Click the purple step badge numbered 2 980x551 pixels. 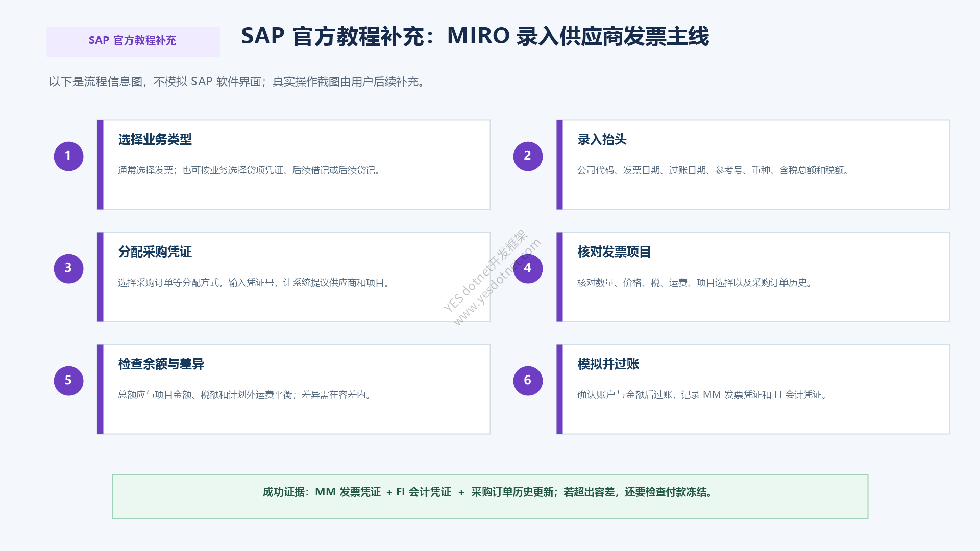click(x=528, y=156)
